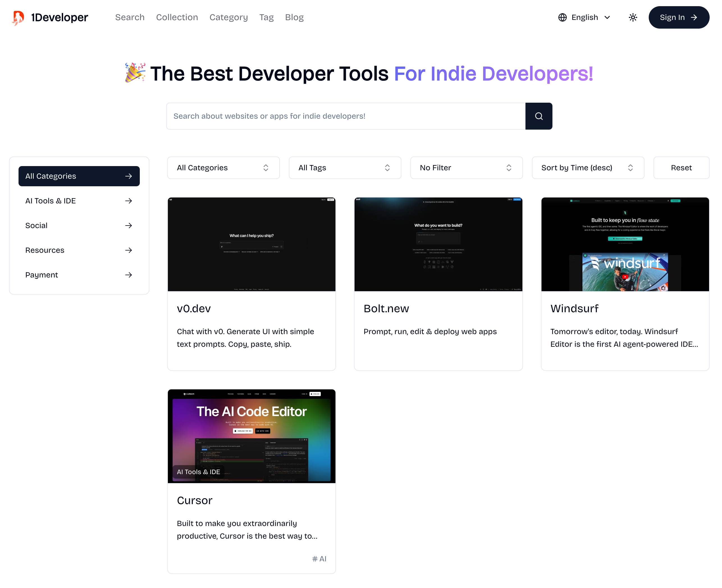Click the magnifier search button
722x588 pixels.
tap(538, 116)
